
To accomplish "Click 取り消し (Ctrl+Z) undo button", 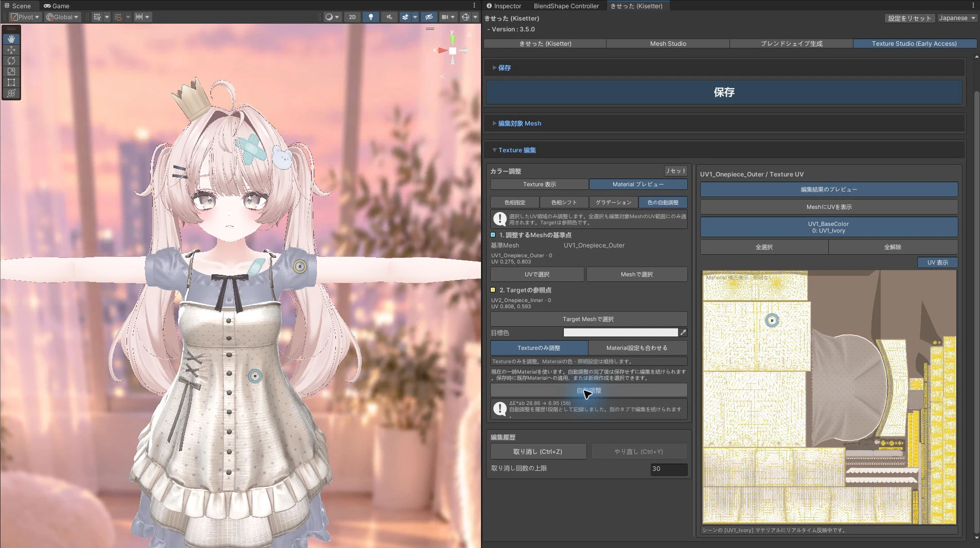I will point(538,451).
